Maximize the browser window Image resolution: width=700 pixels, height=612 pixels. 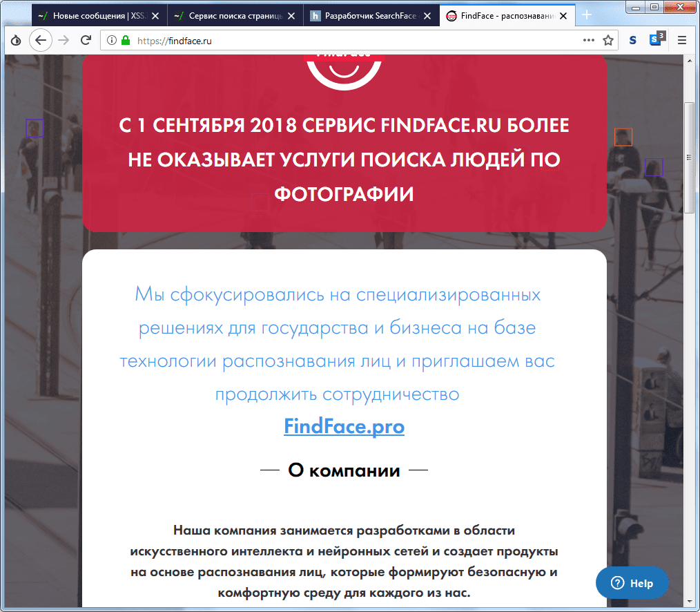pos(654,7)
